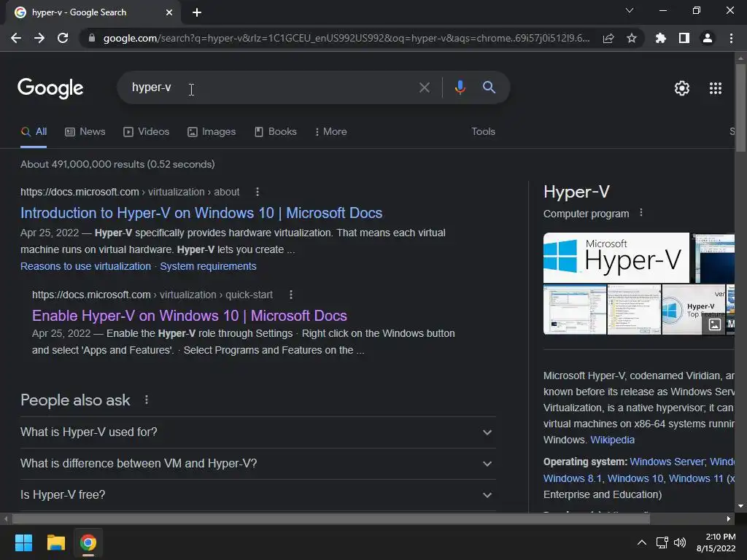Viewport: 747px width, 560px height.
Task: Open volume icon in system tray
Action: tap(680, 542)
